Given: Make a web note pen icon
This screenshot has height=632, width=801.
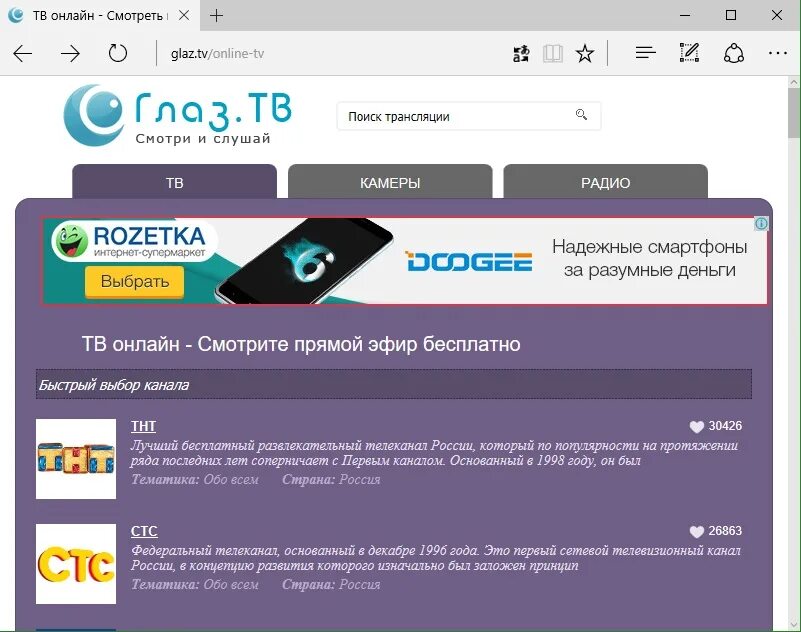Looking at the screenshot, I should (x=689, y=53).
